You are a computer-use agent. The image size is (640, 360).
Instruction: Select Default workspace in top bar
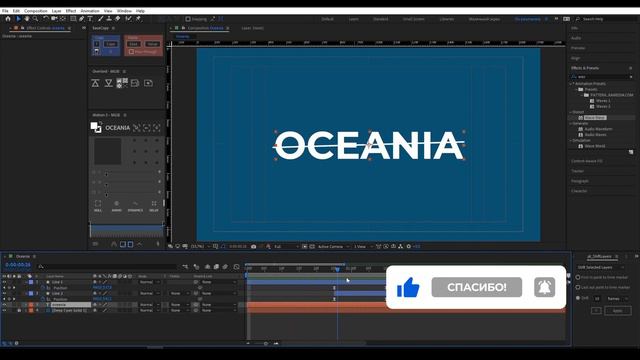327,19
